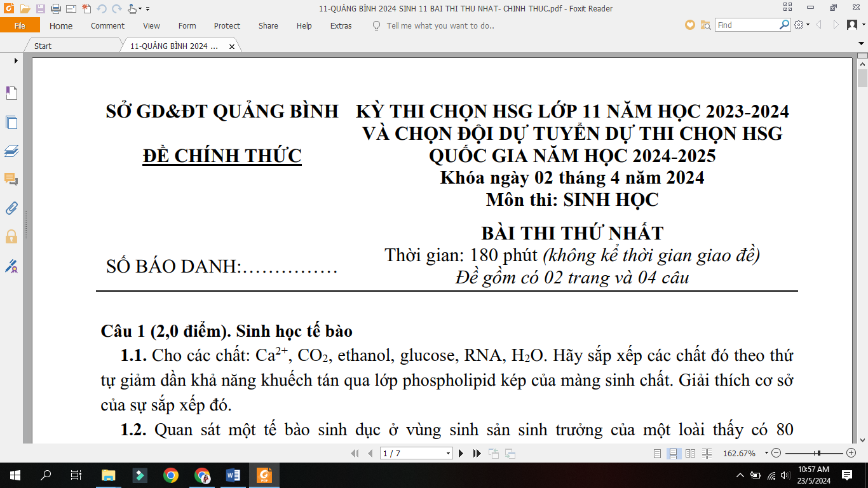This screenshot has width=868, height=488.
Task: Expand the left navigation panel arrow
Action: 16,60
